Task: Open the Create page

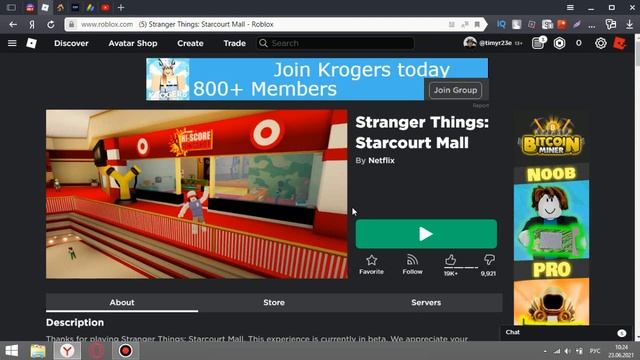Action: click(x=190, y=43)
